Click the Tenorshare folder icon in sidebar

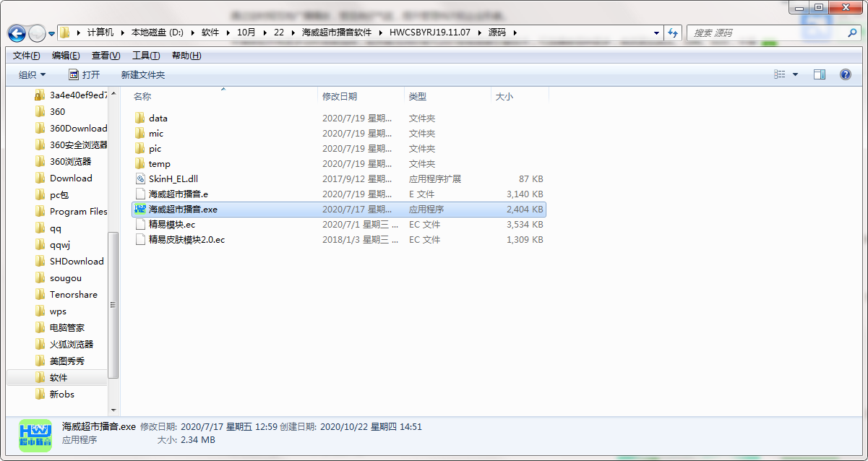(40, 294)
